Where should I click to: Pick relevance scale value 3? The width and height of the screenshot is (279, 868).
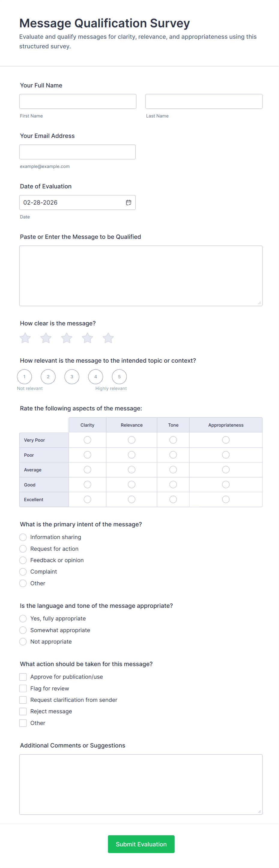tap(72, 377)
